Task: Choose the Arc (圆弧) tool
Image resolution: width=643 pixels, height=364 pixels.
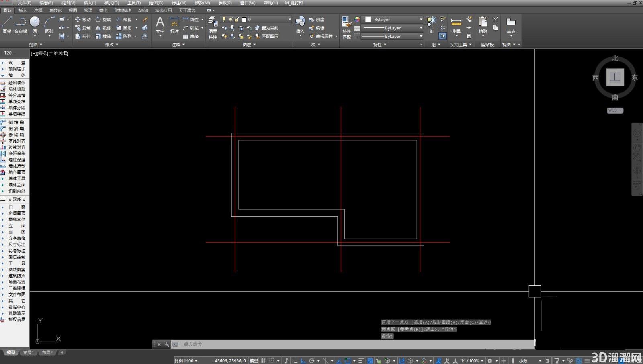Action: (x=49, y=25)
